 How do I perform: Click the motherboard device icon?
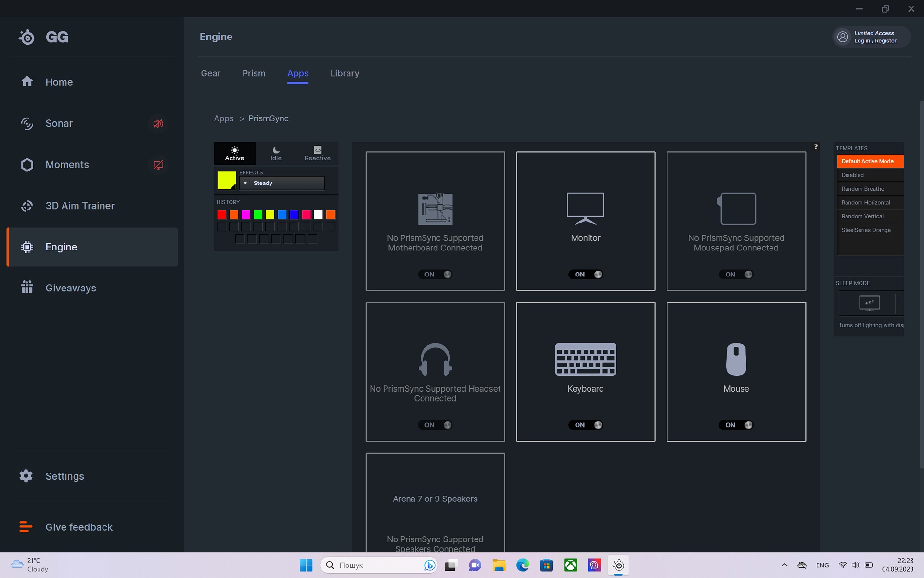tap(435, 209)
